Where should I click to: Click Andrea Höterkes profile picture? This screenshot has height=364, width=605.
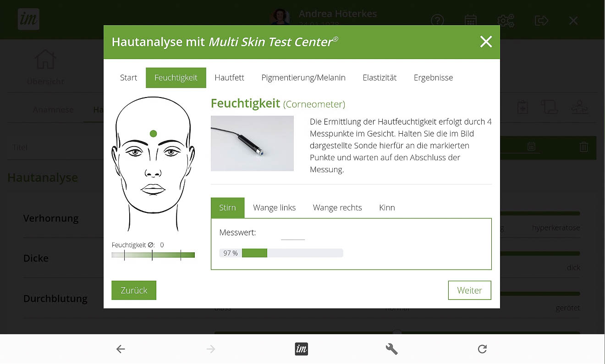[280, 17]
